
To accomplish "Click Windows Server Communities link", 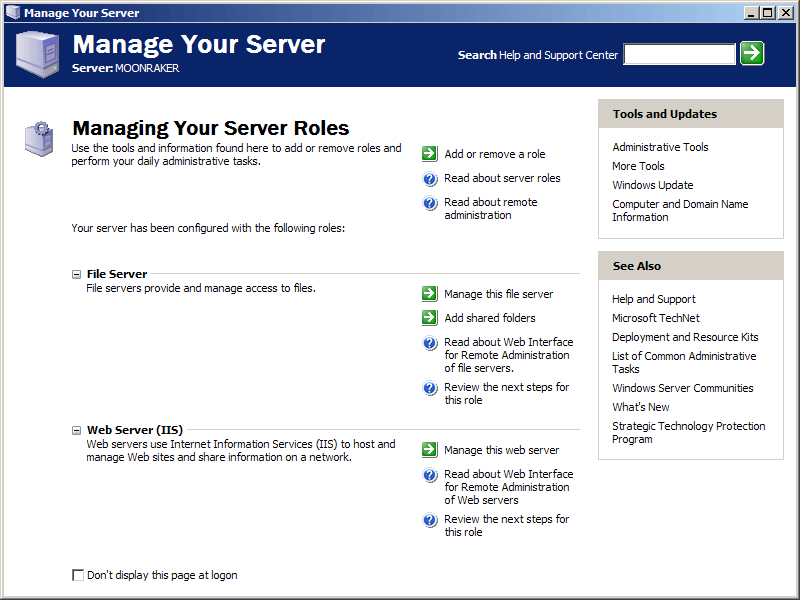I will pyautogui.click(x=683, y=388).
